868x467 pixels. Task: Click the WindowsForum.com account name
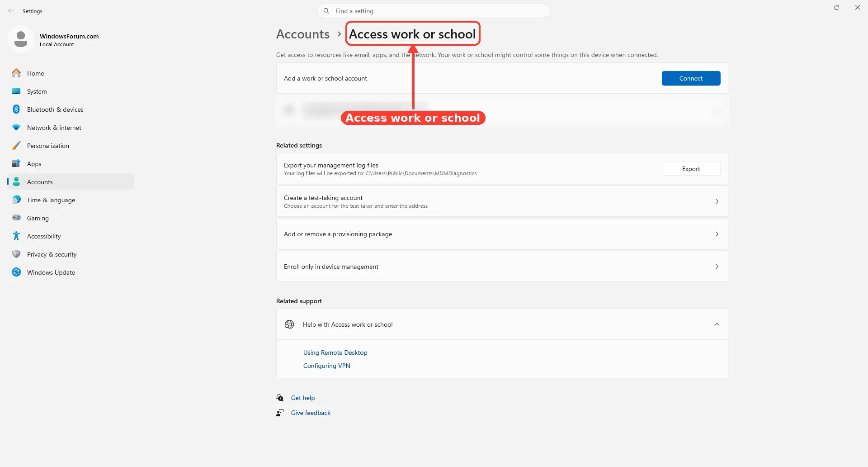click(x=69, y=36)
